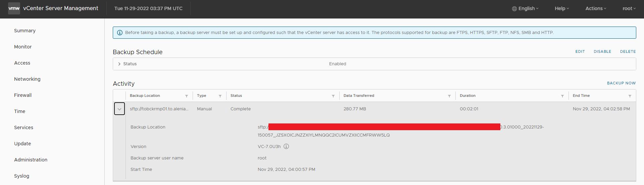The height and width of the screenshot is (185, 644).
Task: Open the Help dropdown menu
Action: (x=562, y=8)
